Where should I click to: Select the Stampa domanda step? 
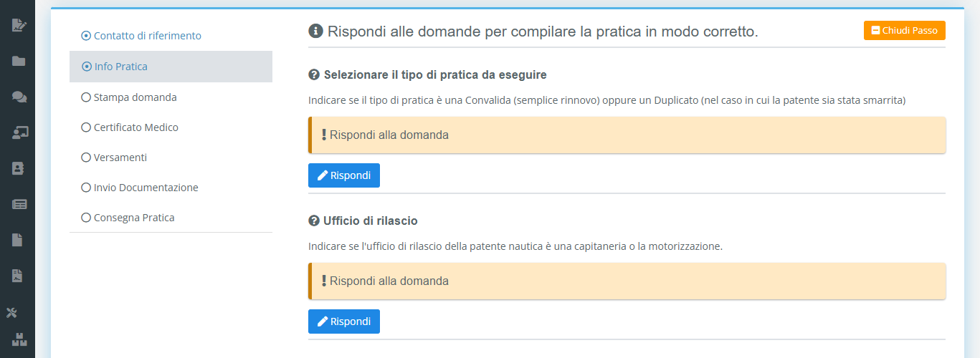coord(129,97)
